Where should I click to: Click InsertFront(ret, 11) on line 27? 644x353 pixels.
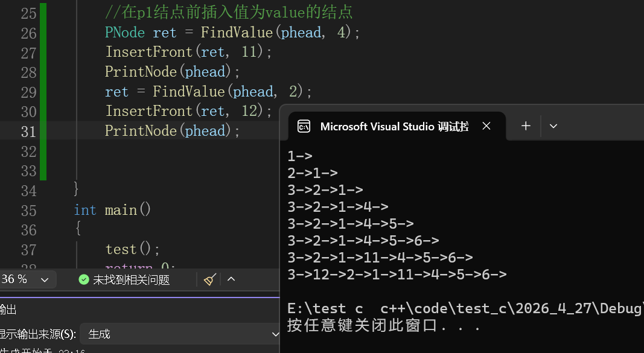coord(188,52)
